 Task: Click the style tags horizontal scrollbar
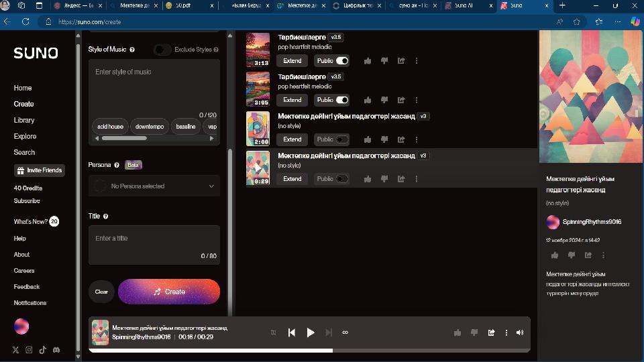click(124, 138)
